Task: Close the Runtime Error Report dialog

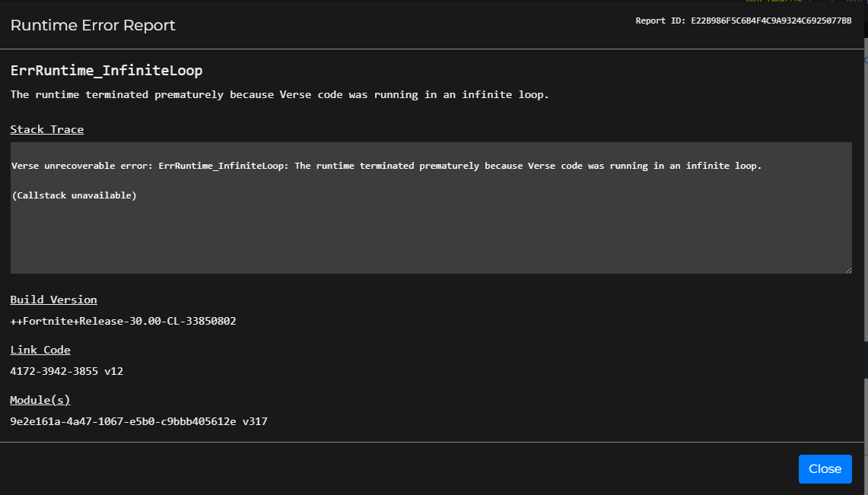Action: point(825,469)
